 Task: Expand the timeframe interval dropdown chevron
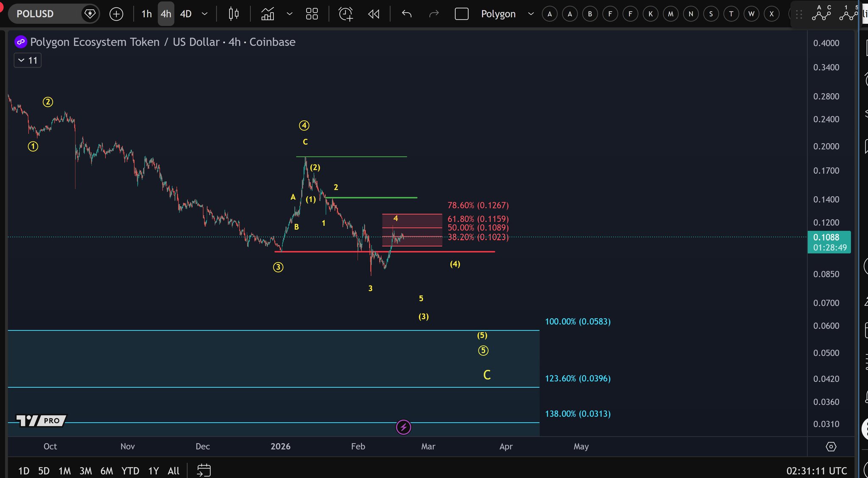[205, 14]
